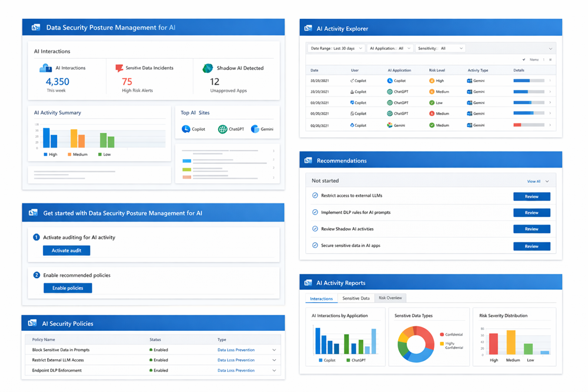Expand the Block Sensitive Data in Prompts policy row

[x=274, y=350]
